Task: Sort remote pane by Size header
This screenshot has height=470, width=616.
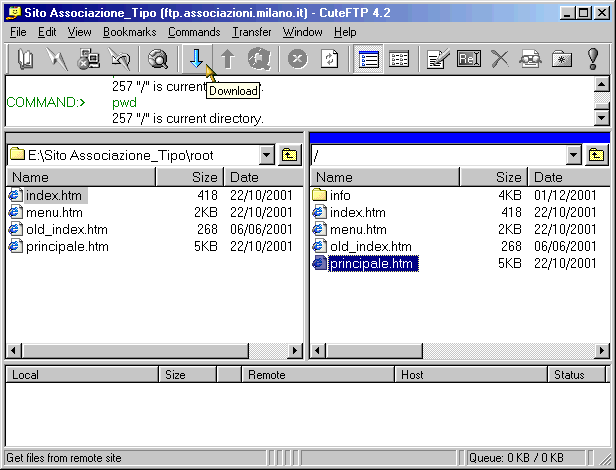Action: [494, 177]
